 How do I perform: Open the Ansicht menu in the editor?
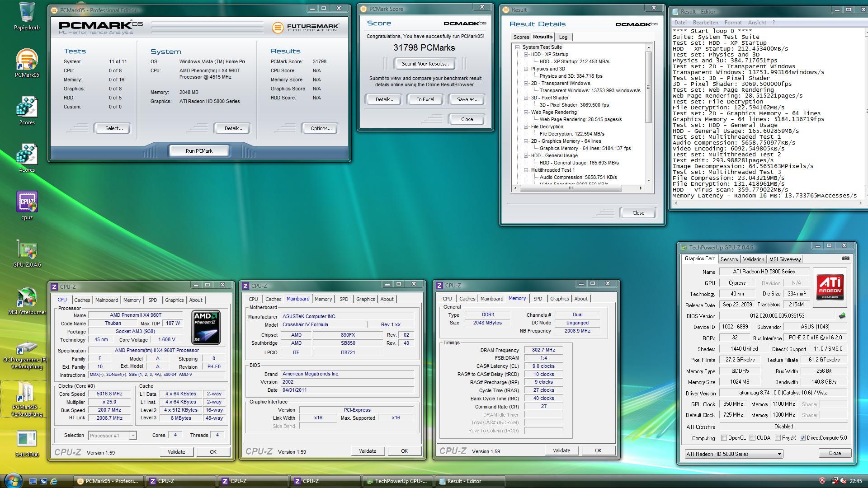pyautogui.click(x=757, y=23)
